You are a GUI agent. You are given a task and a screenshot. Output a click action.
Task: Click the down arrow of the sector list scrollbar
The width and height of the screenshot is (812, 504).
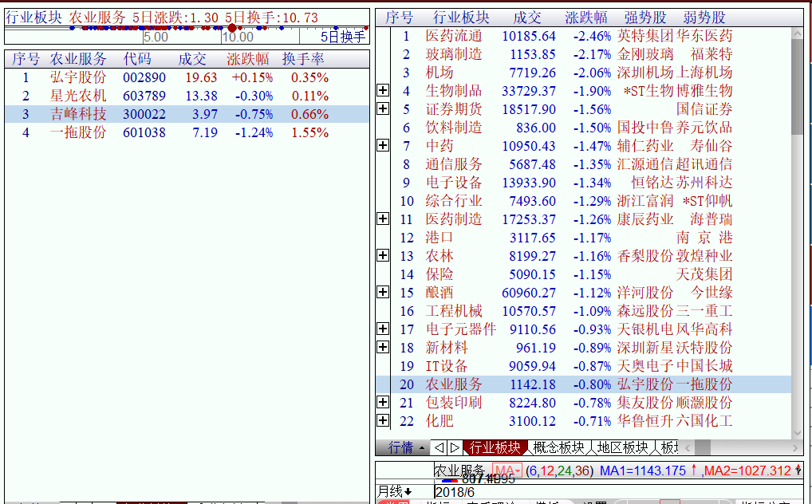(798, 433)
